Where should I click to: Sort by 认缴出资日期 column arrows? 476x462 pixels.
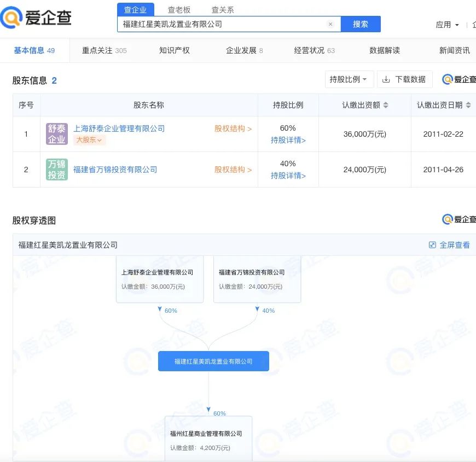468,105
